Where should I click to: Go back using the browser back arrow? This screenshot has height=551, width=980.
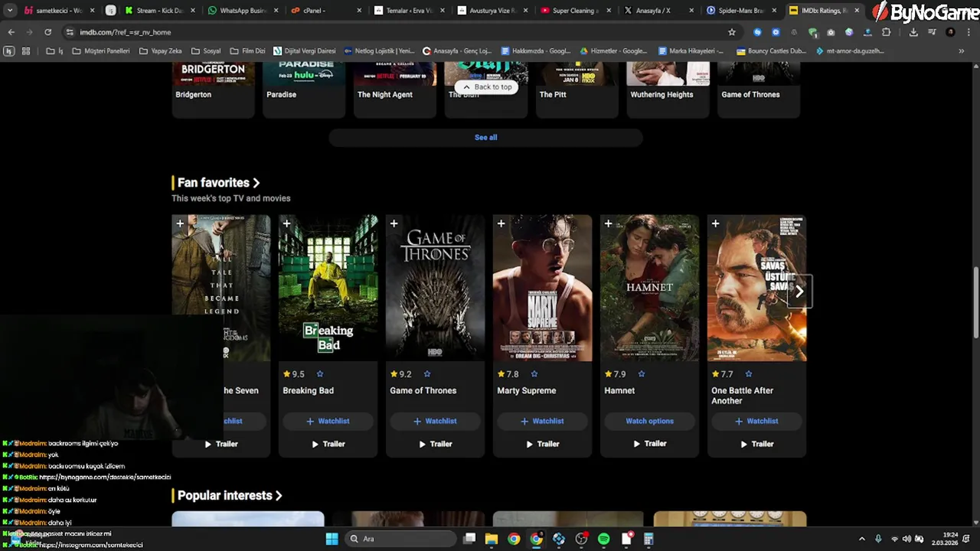point(11,32)
